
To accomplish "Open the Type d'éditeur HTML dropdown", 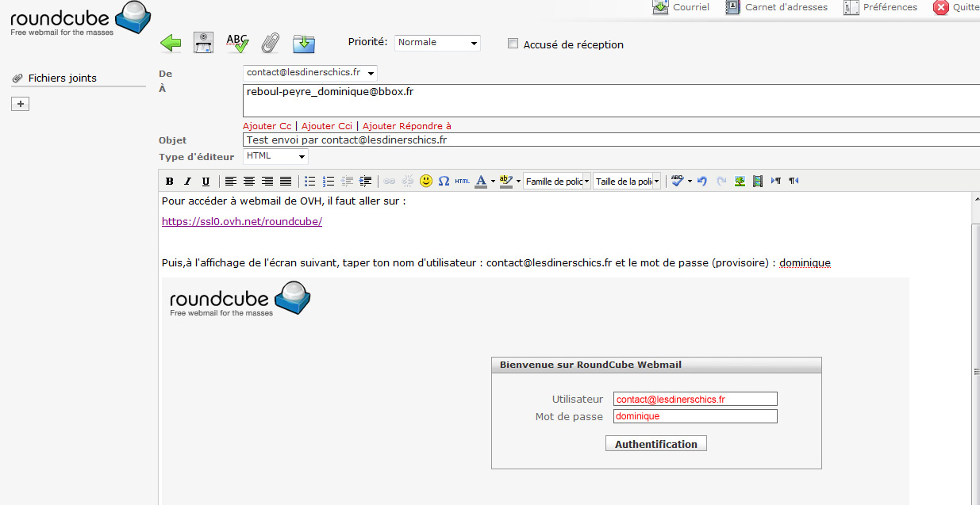I will pyautogui.click(x=275, y=156).
